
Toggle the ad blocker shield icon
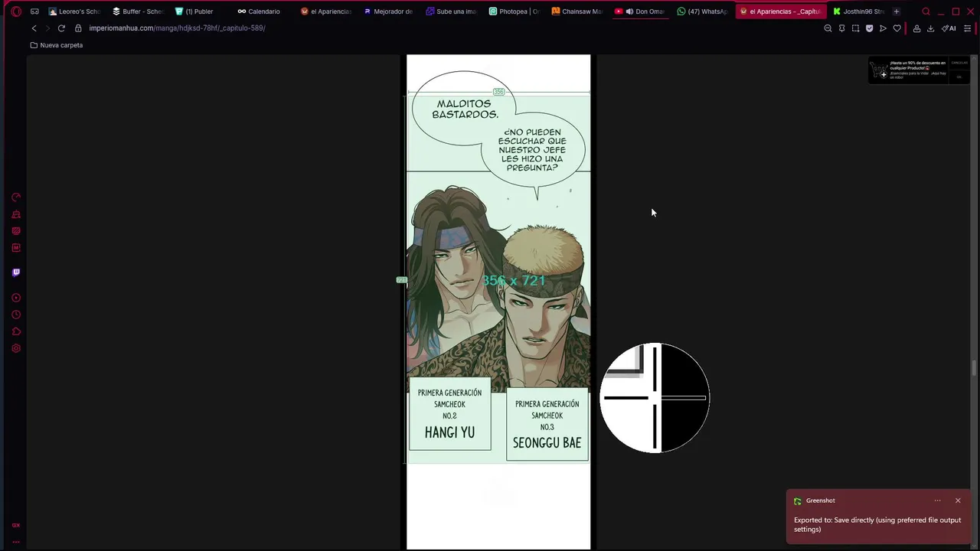coord(869,28)
